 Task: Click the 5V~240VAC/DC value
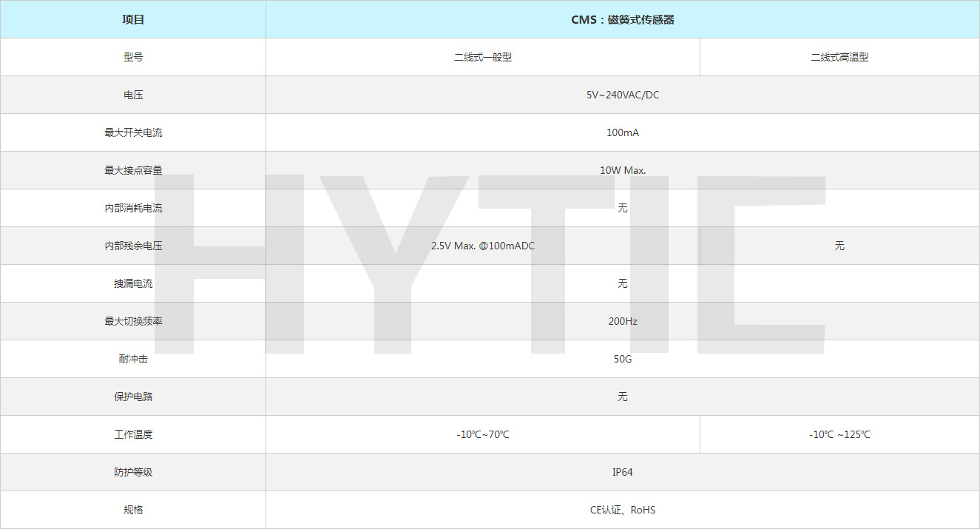coord(623,95)
